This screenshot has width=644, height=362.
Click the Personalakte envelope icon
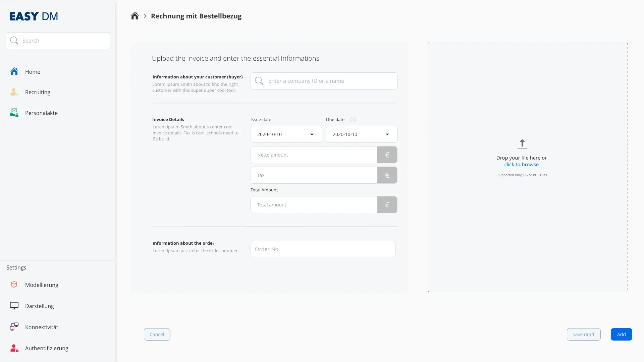tap(14, 113)
